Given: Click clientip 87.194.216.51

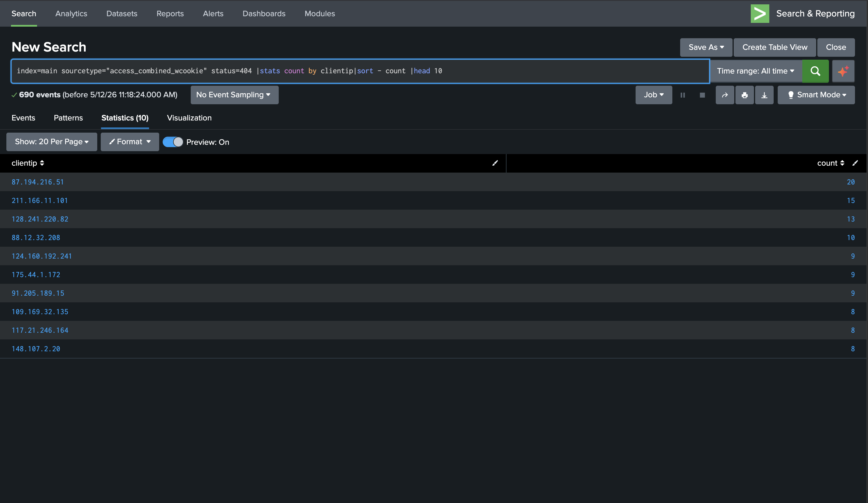Looking at the screenshot, I should point(38,182).
